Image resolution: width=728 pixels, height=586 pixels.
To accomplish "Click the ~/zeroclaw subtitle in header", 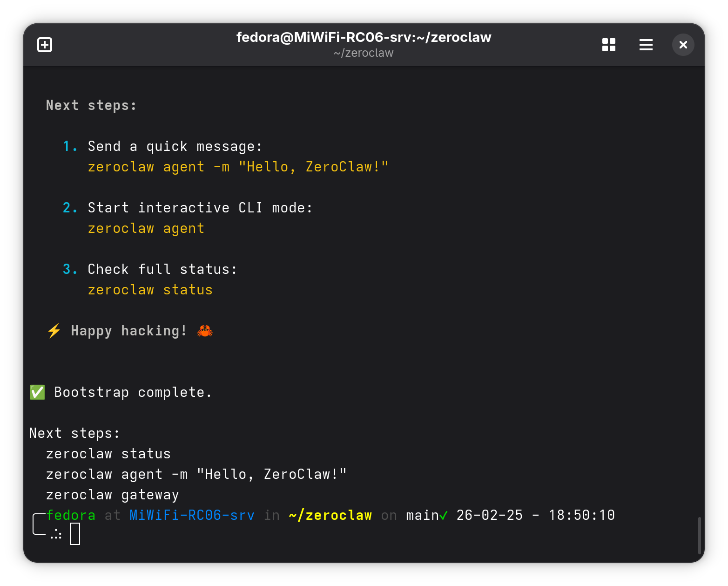I will click(364, 53).
